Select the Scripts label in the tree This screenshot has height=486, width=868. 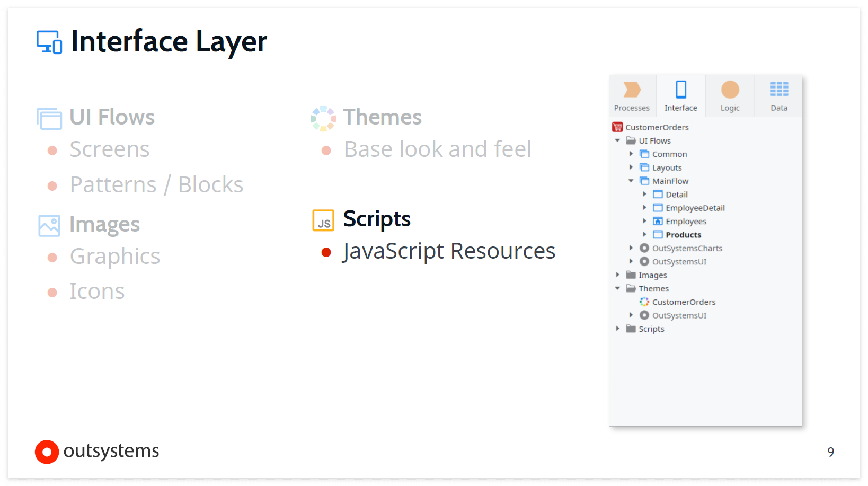click(x=651, y=329)
